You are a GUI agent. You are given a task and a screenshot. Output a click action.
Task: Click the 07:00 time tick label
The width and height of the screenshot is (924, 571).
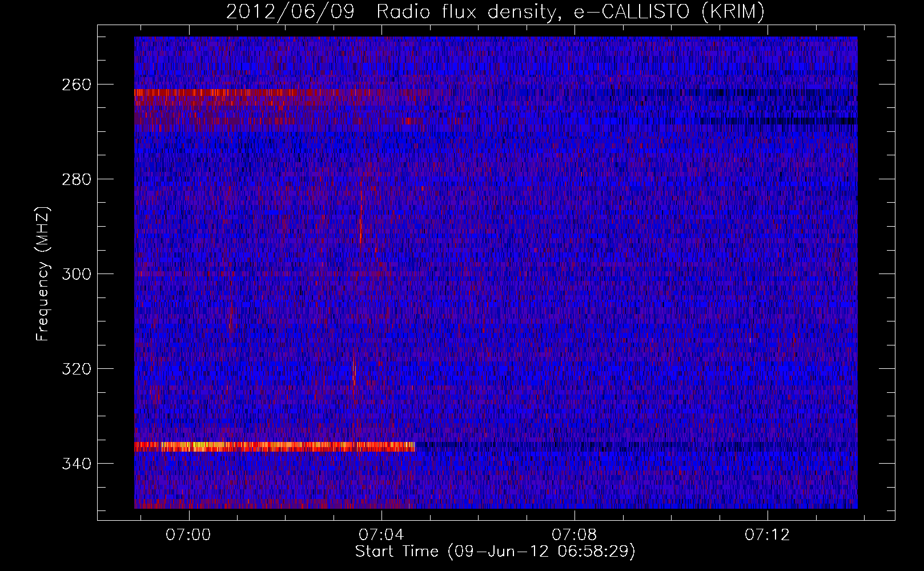[188, 535]
